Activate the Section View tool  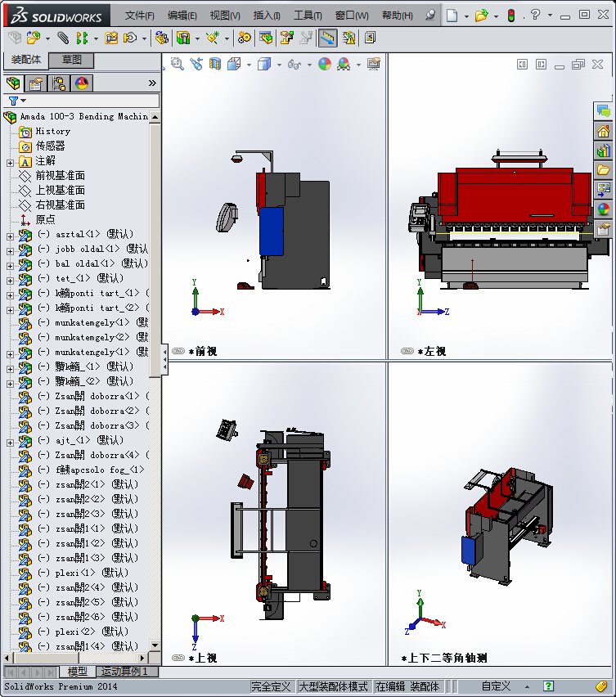pos(215,64)
